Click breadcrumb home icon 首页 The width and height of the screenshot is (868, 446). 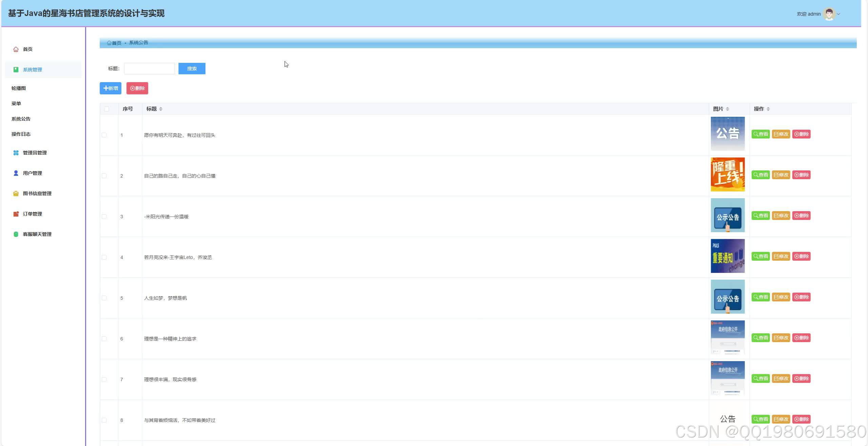109,43
